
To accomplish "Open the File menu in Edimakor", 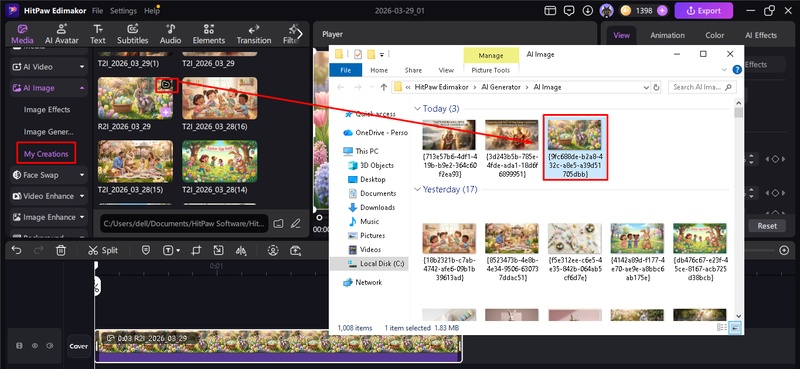I will pos(97,11).
